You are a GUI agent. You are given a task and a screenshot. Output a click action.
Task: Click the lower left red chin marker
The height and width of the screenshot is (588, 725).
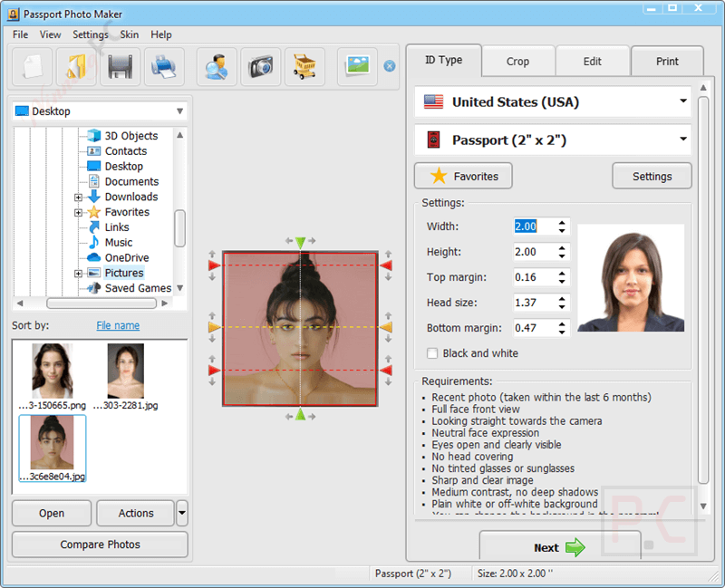[214, 371]
